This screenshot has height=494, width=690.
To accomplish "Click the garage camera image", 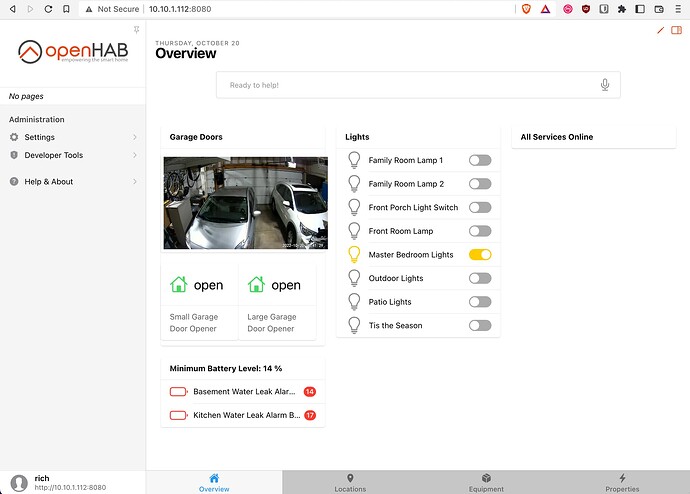I will pyautogui.click(x=245, y=203).
